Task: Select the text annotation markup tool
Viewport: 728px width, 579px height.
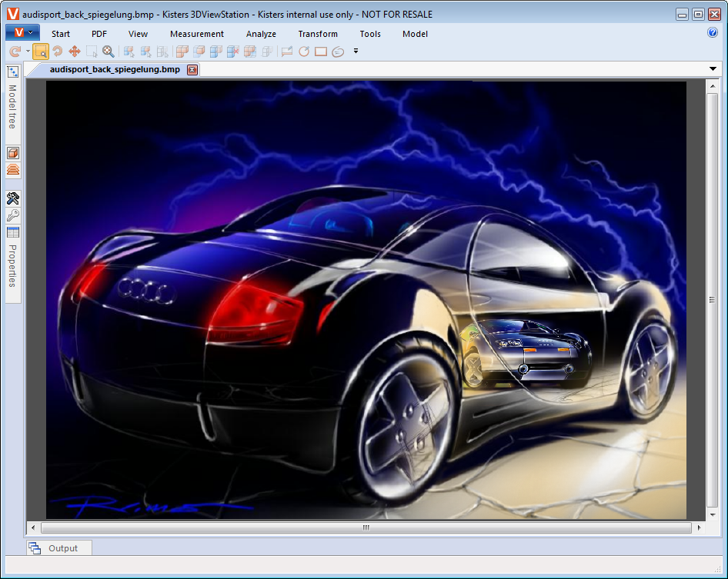Action: [x=287, y=51]
